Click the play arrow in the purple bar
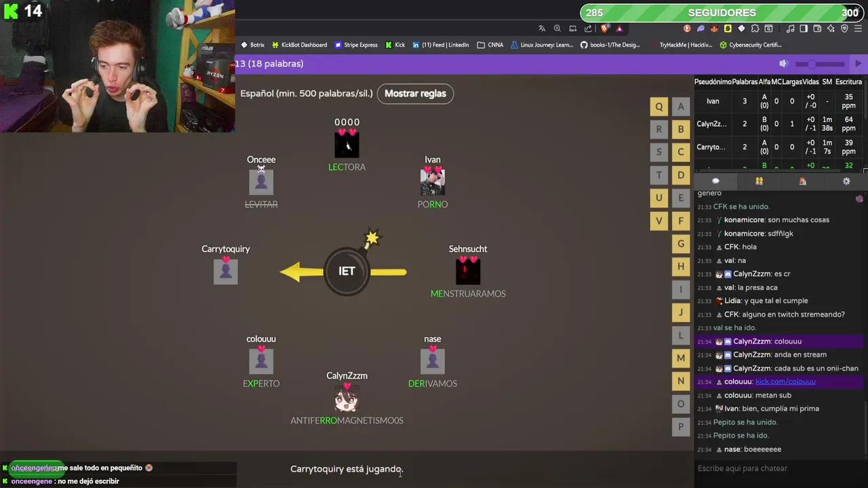The height and width of the screenshot is (488, 868). [858, 64]
